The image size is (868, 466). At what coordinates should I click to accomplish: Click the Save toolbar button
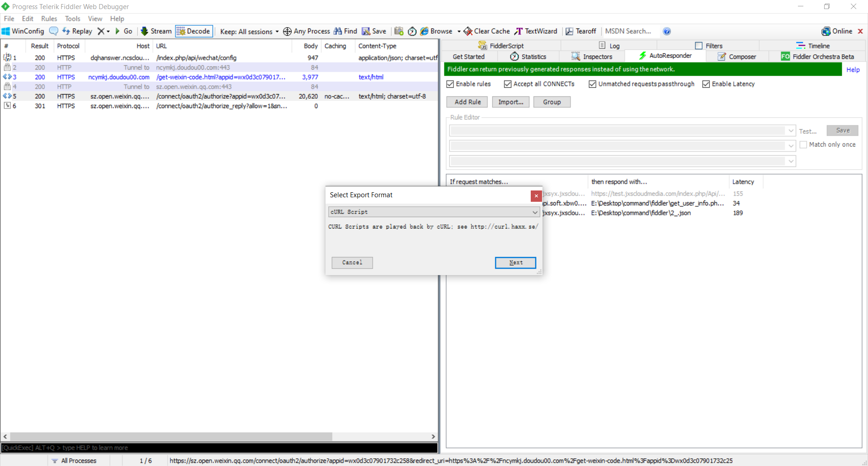374,31
